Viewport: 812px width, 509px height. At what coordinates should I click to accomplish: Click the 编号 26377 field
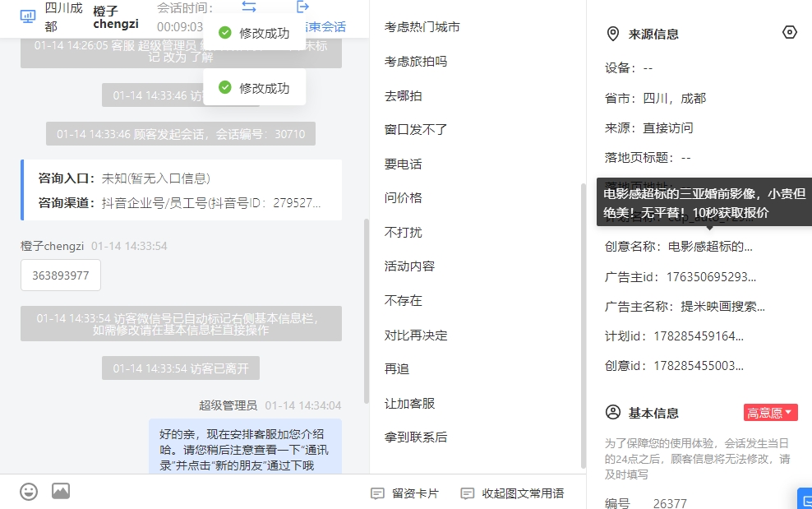tap(646, 503)
